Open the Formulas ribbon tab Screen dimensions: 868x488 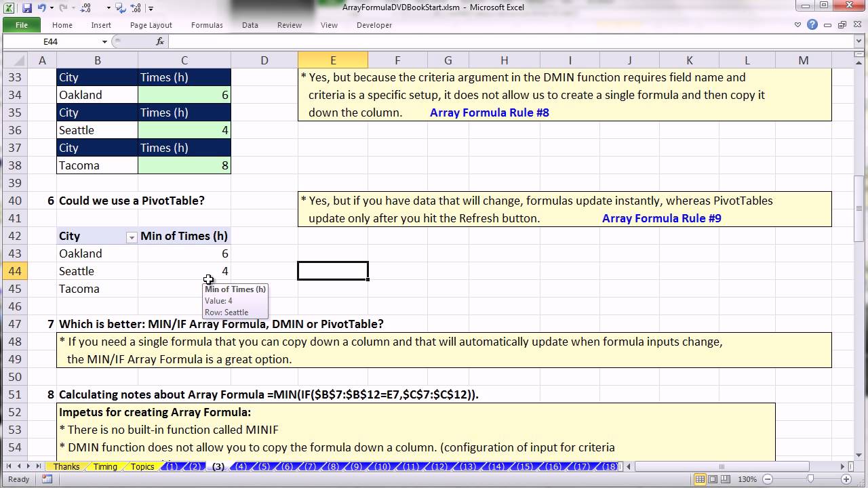coord(207,25)
